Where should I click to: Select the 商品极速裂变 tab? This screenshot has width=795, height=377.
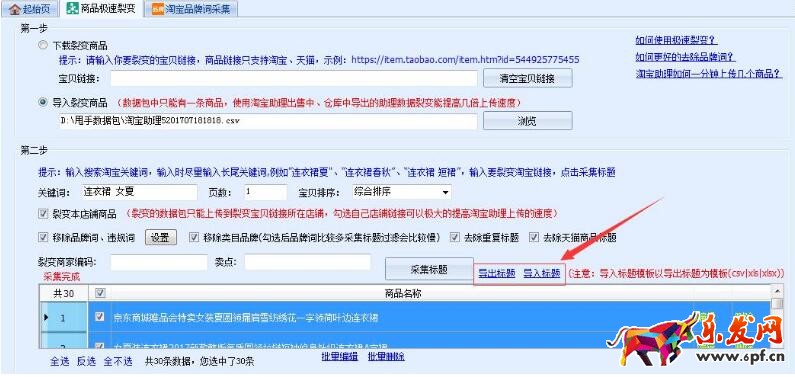[101, 8]
